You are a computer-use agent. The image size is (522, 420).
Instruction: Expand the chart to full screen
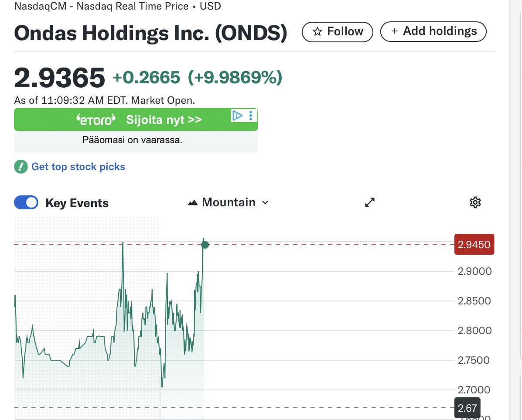[370, 202]
